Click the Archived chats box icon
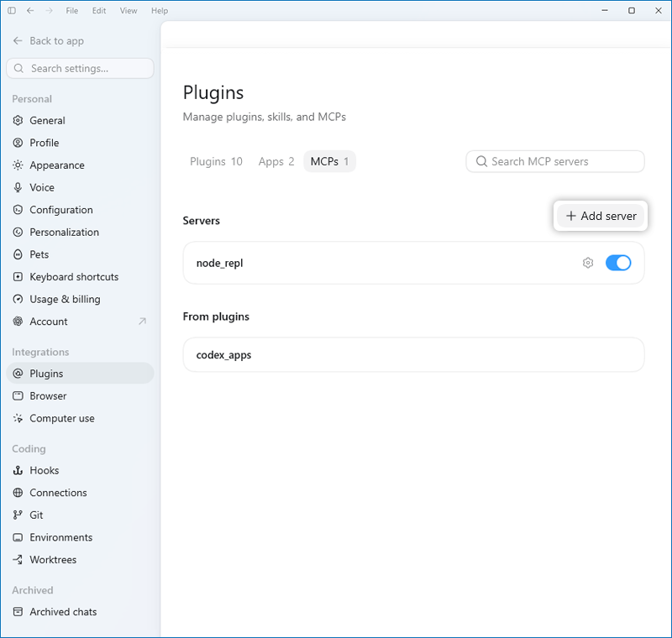This screenshot has height=638, width=672. click(x=18, y=612)
